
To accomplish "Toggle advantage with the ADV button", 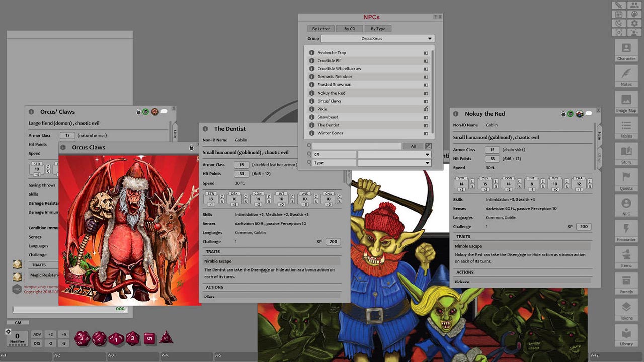I will [x=37, y=334].
